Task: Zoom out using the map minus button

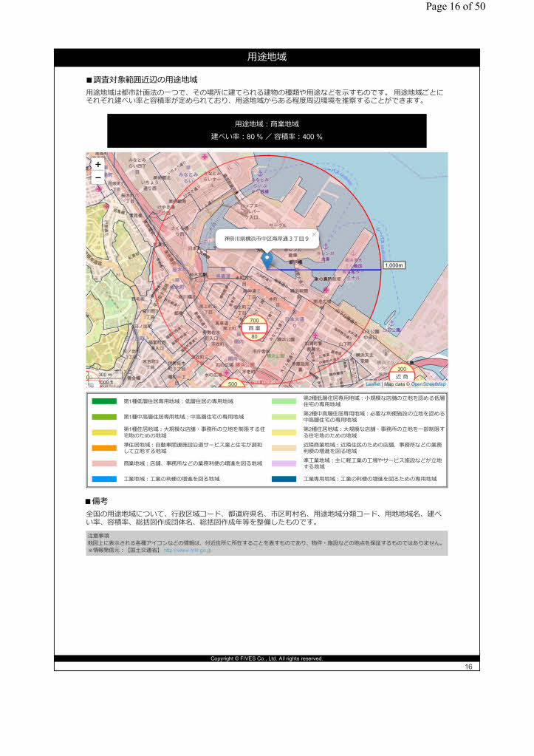Action: pyautogui.click(x=98, y=177)
